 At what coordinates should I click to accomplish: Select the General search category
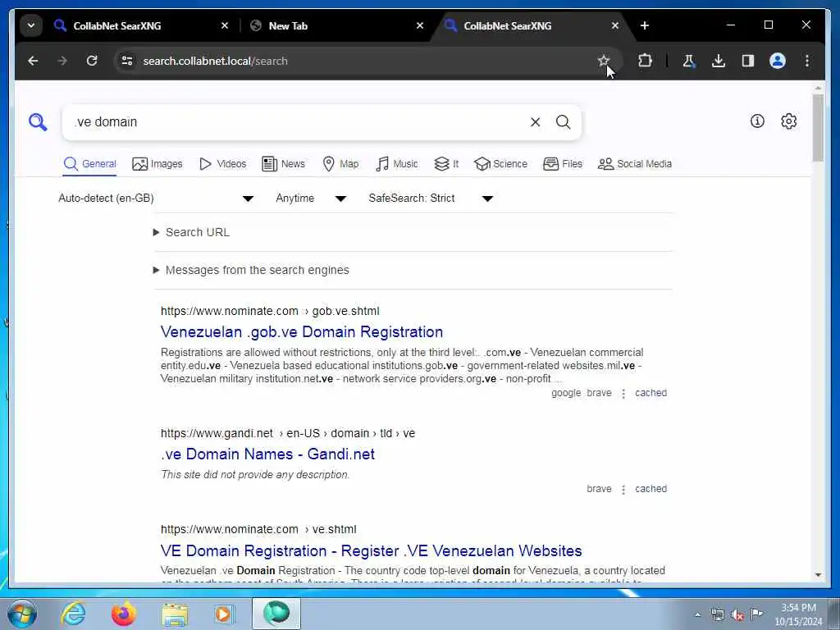point(89,164)
